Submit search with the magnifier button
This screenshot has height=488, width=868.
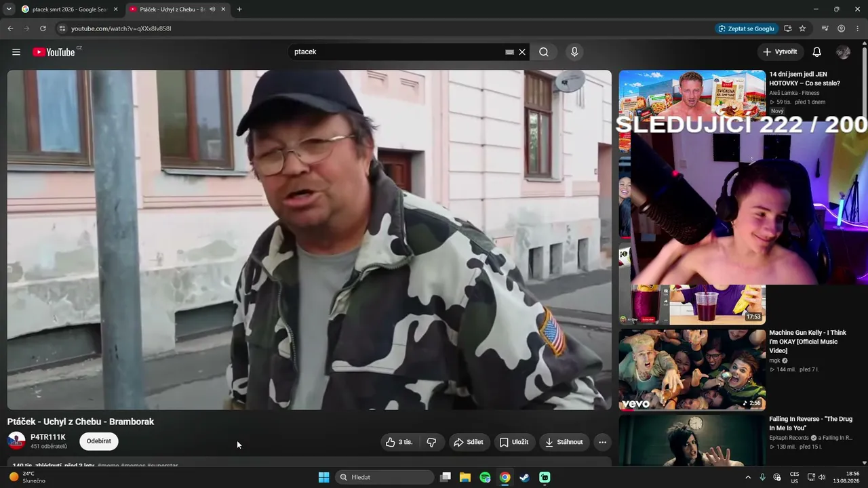click(544, 52)
